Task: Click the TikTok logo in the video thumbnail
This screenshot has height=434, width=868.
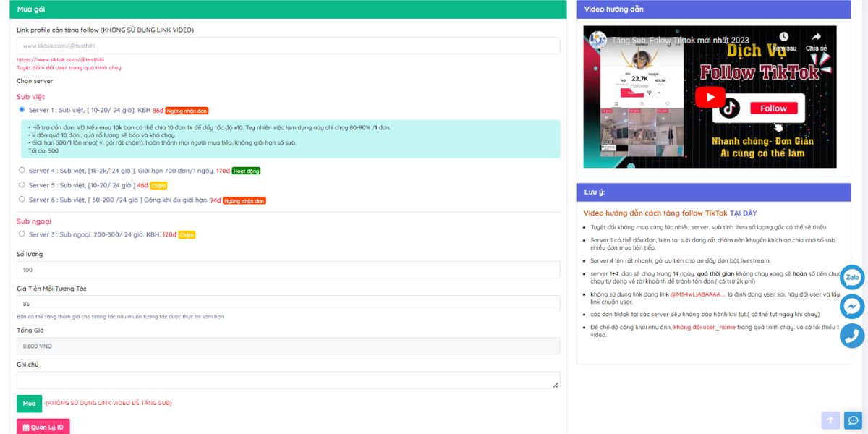Action: 731,109
